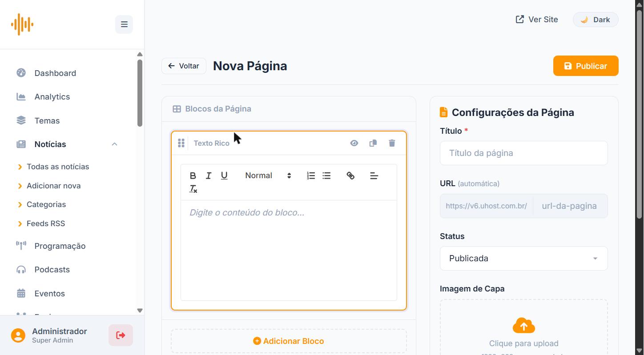Select Adicionar nova under Notícias

[x=53, y=186]
